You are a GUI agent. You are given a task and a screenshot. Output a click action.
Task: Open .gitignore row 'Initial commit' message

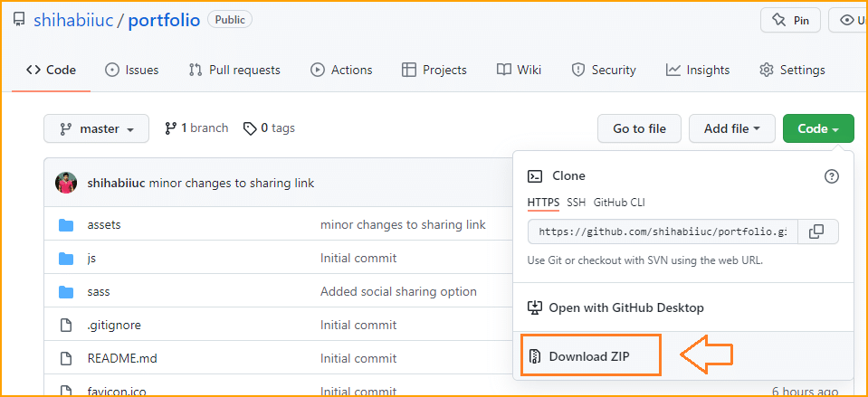[x=358, y=326]
